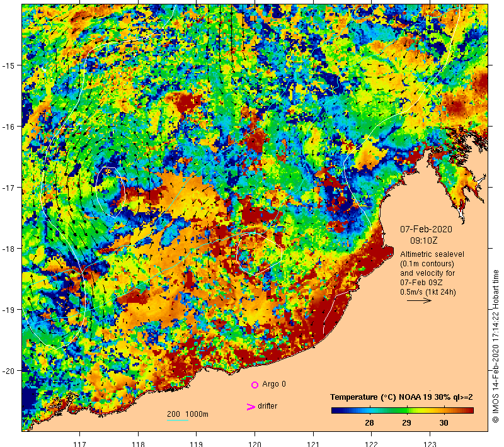This screenshot has width=504, height=447.
Task: Click the (0.1m contours) text
Action: coord(427,264)
